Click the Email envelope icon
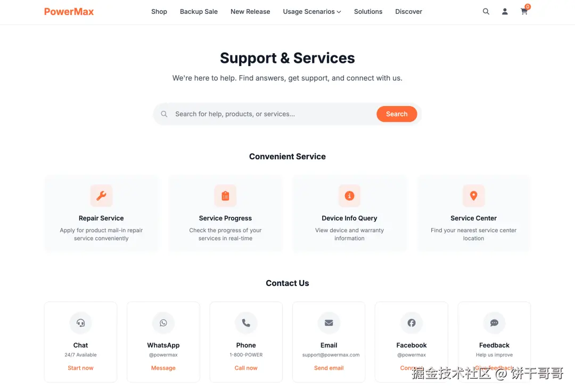575x392 pixels. (329, 323)
